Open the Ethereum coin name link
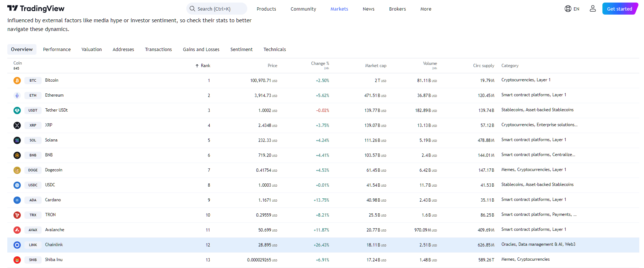Image resolution: width=644 pixels, height=268 pixels. coord(54,95)
